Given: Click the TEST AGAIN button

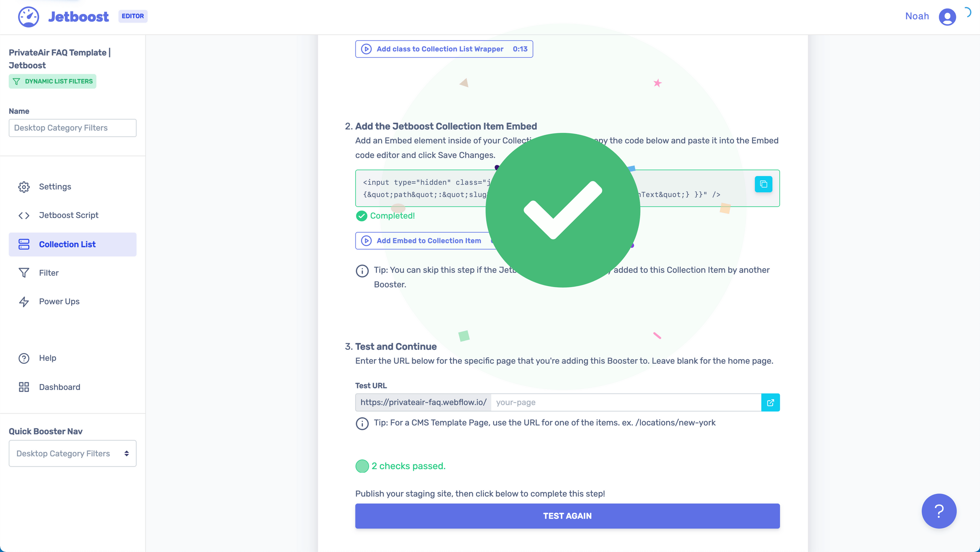Looking at the screenshot, I should pos(567,515).
